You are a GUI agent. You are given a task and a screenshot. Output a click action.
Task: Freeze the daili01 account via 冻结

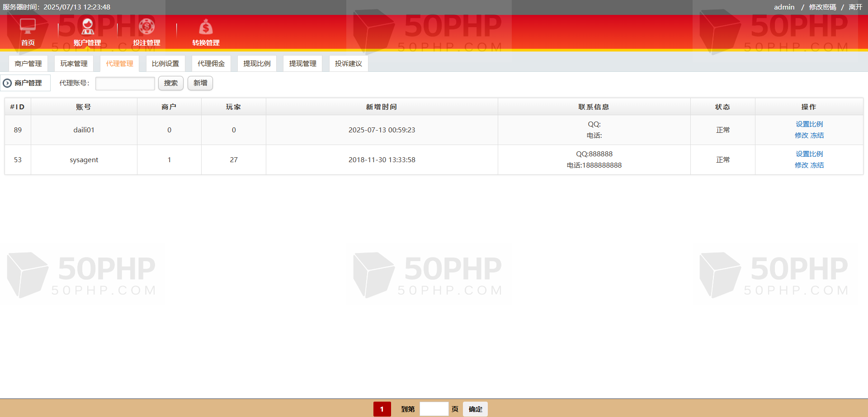pyautogui.click(x=817, y=136)
